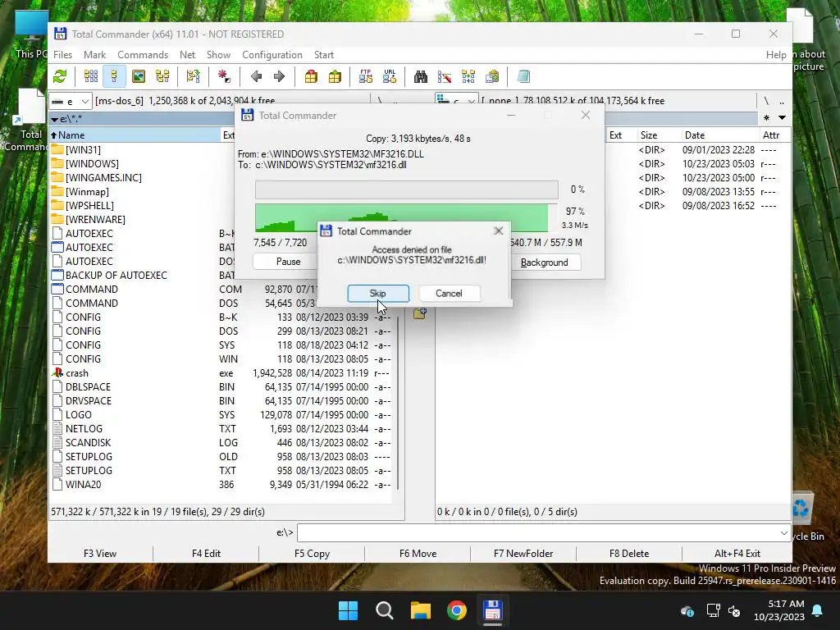This screenshot has height=630, width=840.
Task: Open thumbnail view toolbar icon
Action: tap(138, 76)
